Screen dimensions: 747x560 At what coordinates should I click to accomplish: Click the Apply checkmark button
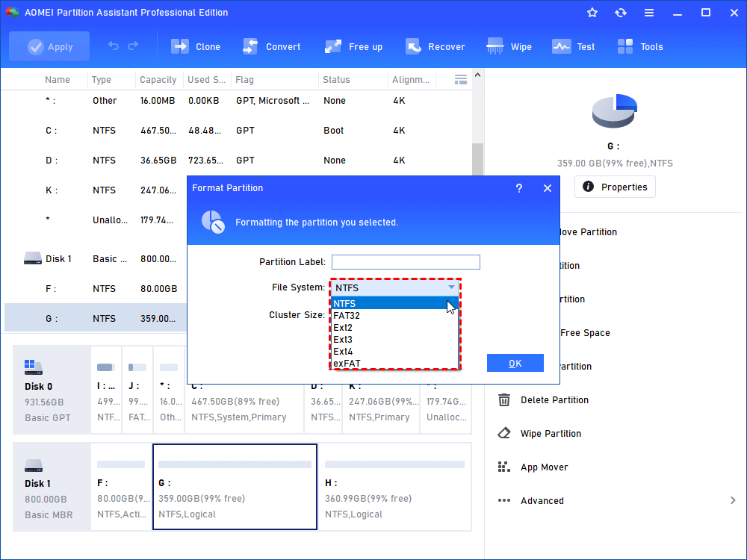click(49, 46)
